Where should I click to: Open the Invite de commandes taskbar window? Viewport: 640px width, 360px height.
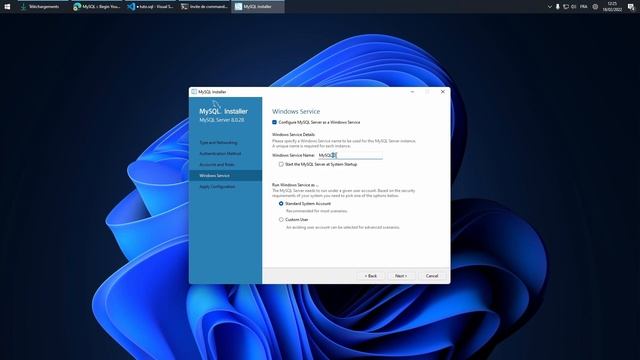pos(204,7)
